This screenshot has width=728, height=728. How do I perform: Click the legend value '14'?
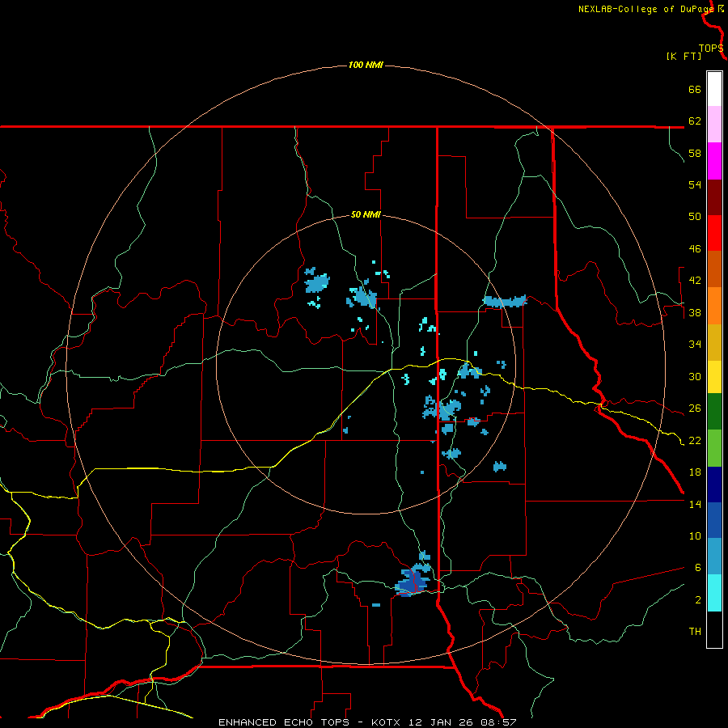coord(695,504)
